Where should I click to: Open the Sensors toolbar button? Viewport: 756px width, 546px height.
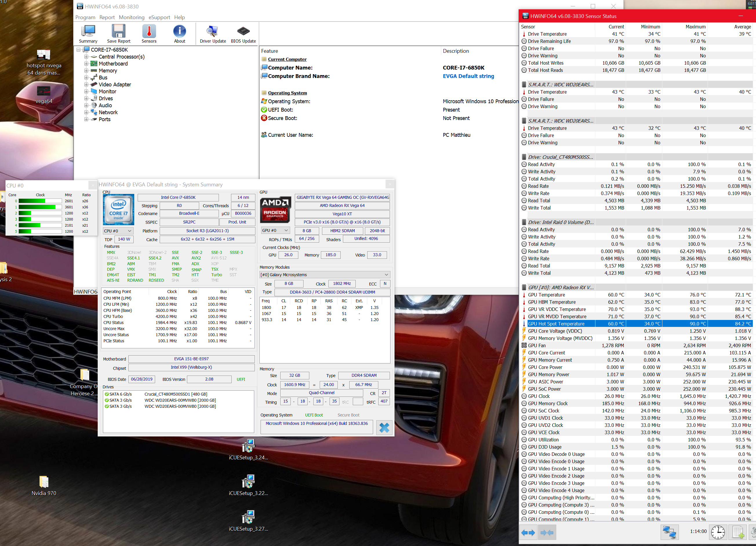[149, 34]
